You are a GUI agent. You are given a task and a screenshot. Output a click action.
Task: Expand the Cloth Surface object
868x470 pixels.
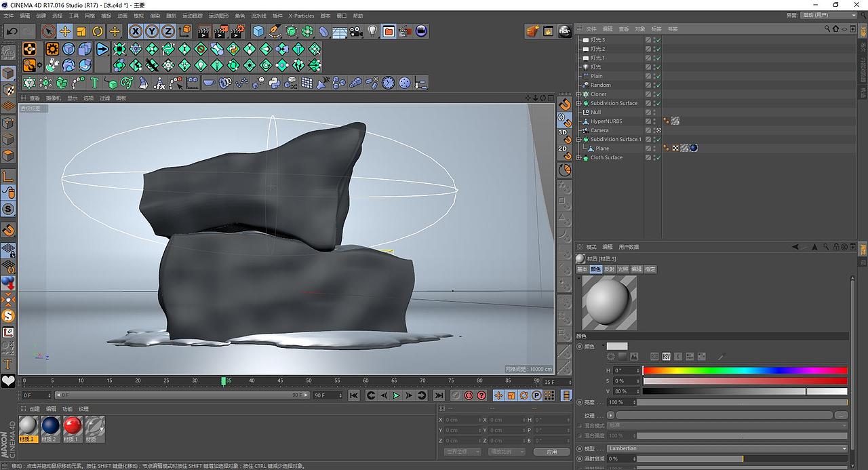pyautogui.click(x=578, y=157)
